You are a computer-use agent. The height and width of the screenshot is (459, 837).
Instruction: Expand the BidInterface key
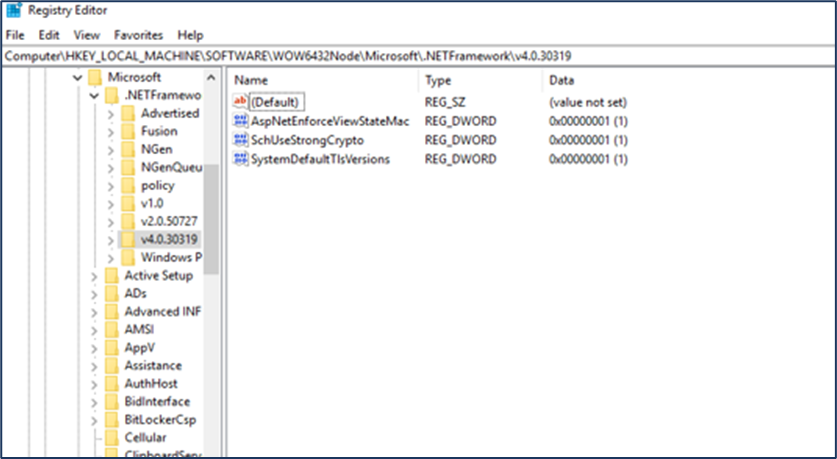pyautogui.click(x=94, y=402)
